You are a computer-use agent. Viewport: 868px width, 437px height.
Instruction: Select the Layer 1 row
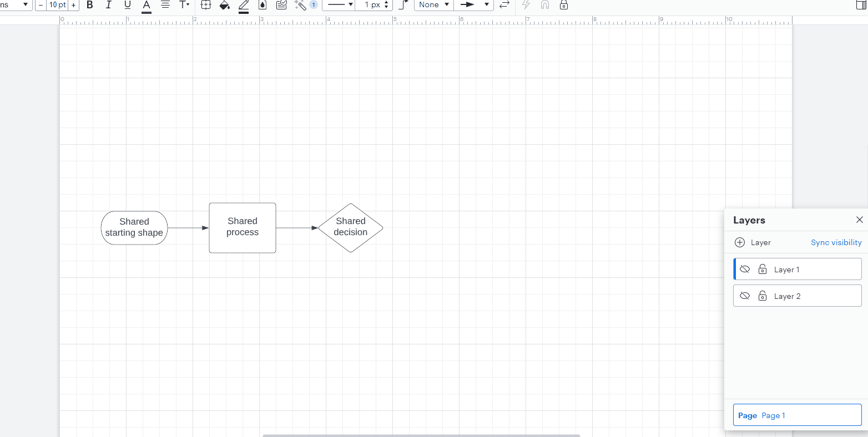[798, 269]
